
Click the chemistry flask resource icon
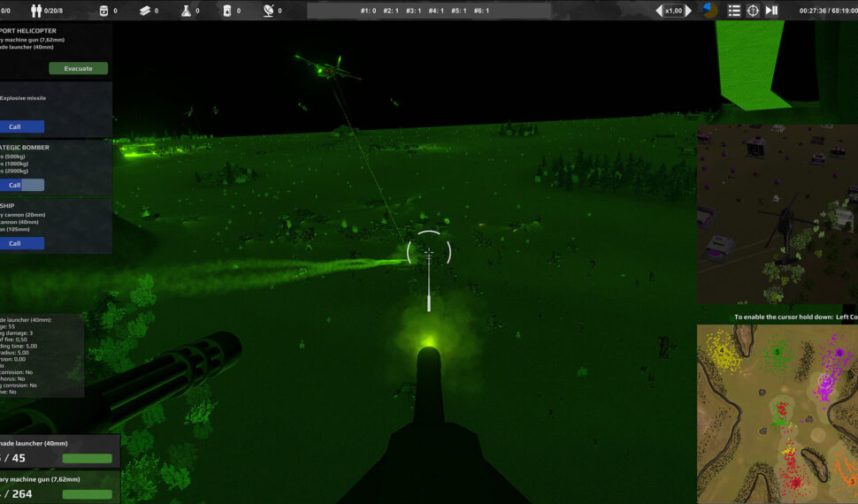tap(186, 11)
